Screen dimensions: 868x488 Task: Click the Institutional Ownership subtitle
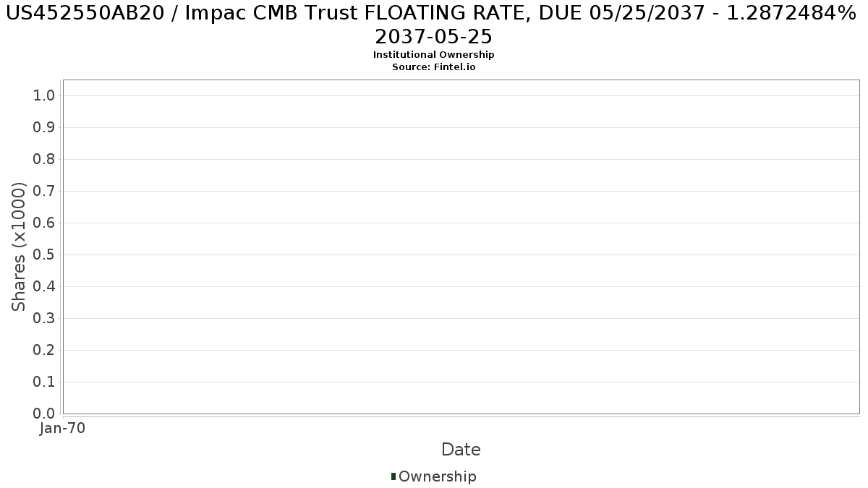coord(433,55)
